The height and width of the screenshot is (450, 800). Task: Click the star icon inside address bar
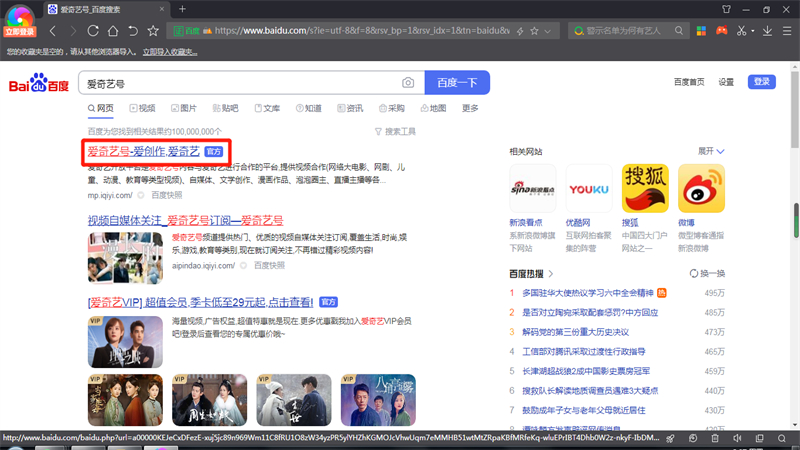point(534,31)
